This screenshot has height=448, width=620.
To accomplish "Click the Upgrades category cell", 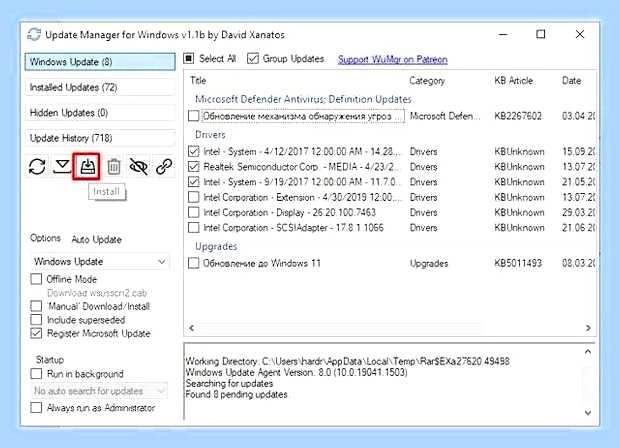I will pos(429,263).
